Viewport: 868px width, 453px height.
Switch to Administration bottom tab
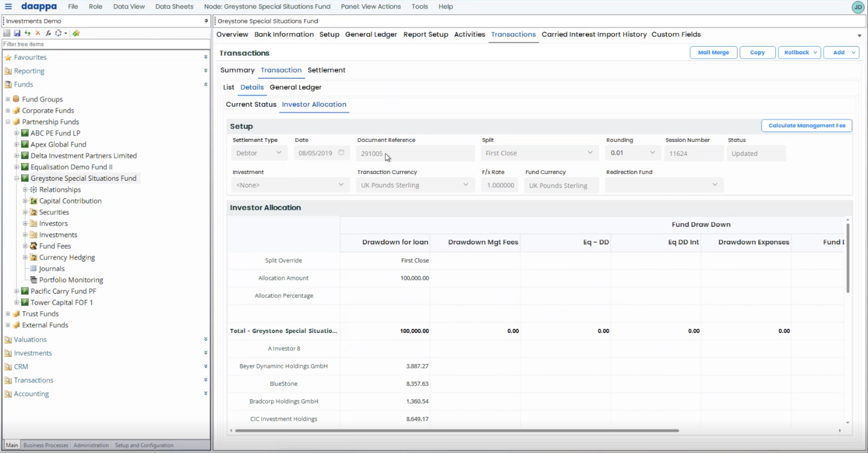click(91, 445)
